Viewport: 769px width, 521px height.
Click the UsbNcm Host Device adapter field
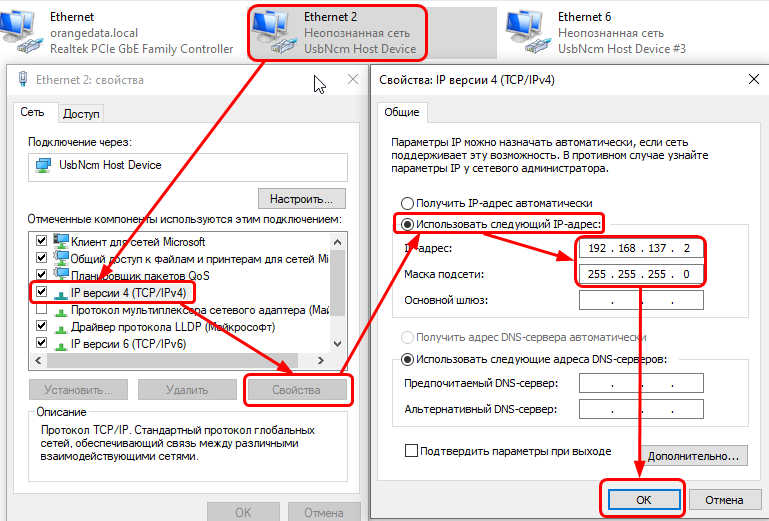[187, 166]
